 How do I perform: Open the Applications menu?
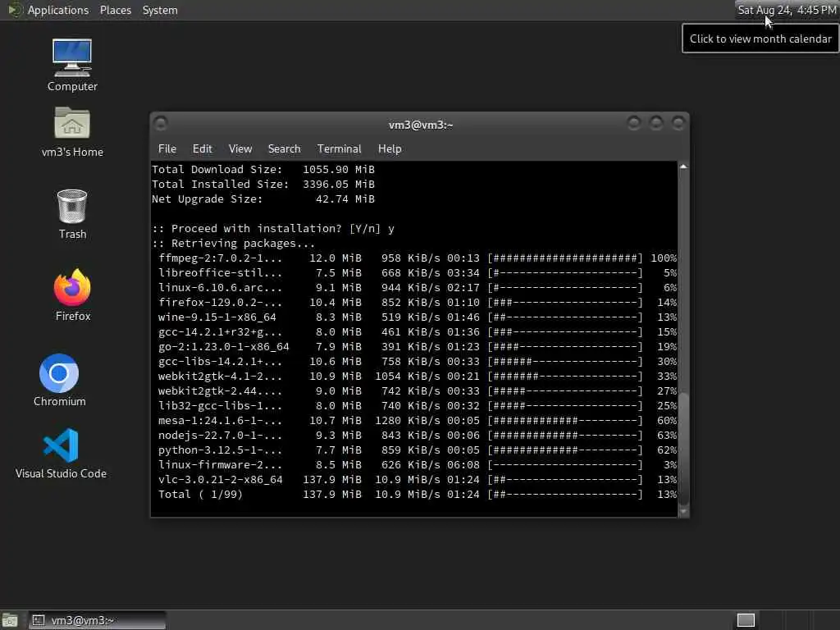(x=58, y=10)
